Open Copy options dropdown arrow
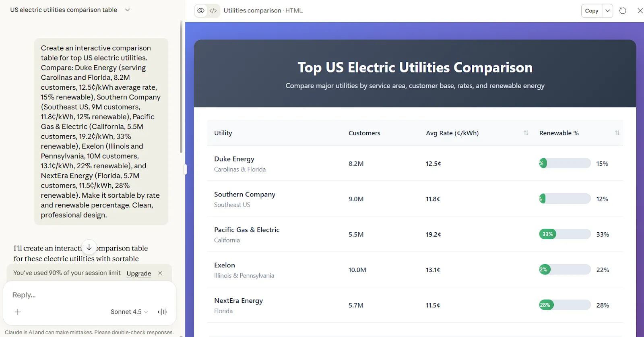The image size is (644, 337). coord(608,11)
